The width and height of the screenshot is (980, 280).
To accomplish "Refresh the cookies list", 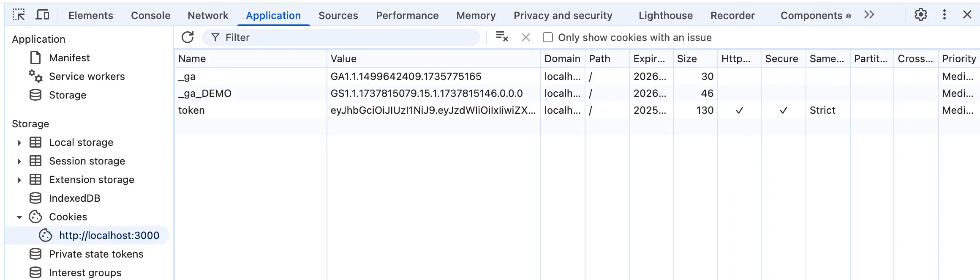I will tap(188, 37).
